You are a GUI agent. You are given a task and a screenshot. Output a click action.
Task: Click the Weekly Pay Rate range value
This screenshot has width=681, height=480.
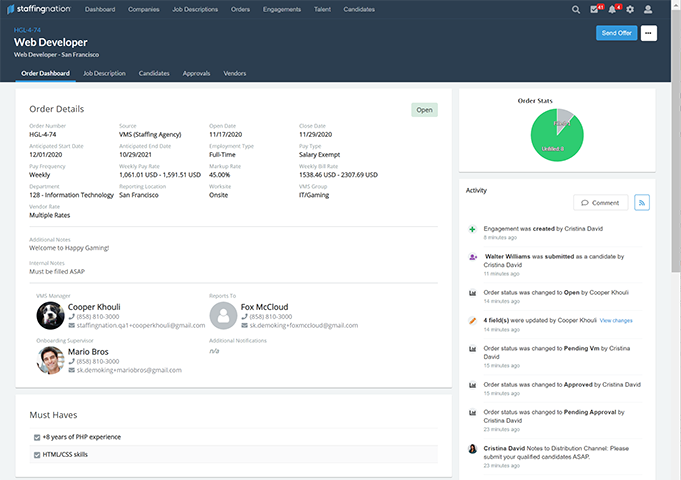[160, 175]
